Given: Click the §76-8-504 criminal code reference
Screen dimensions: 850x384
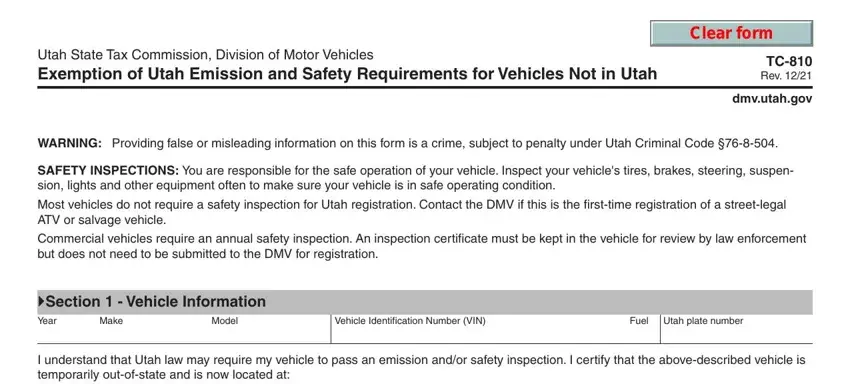Looking at the screenshot, I should [750, 144].
